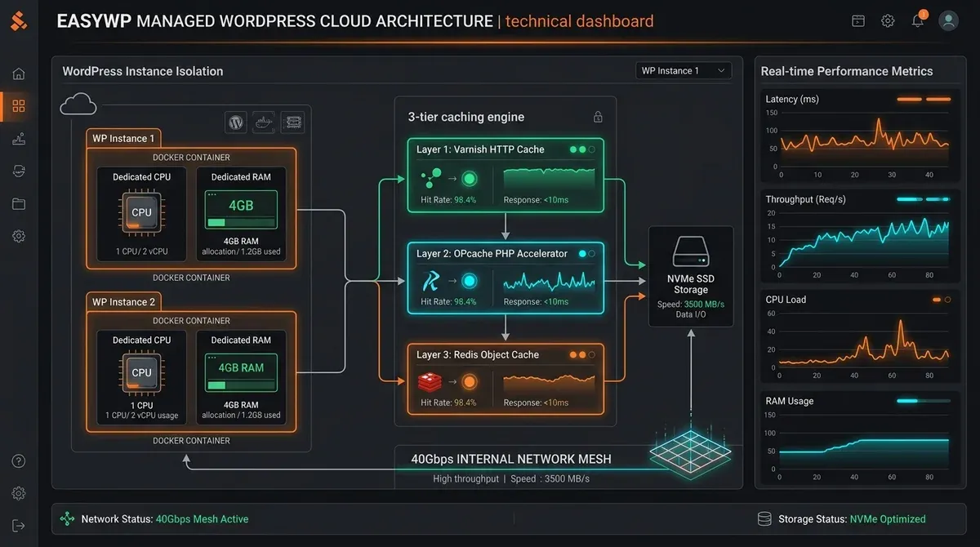The height and width of the screenshot is (547, 980).
Task: Click Hit Rate: 98.4% in Layer 3
Action: coord(448,402)
